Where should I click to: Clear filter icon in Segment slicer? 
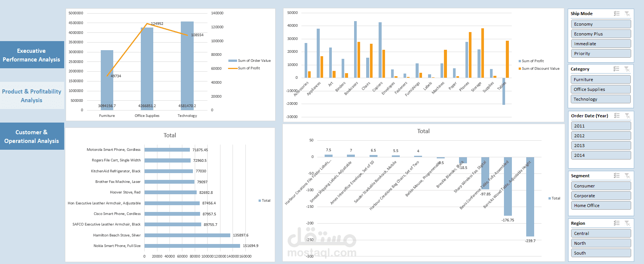point(627,176)
